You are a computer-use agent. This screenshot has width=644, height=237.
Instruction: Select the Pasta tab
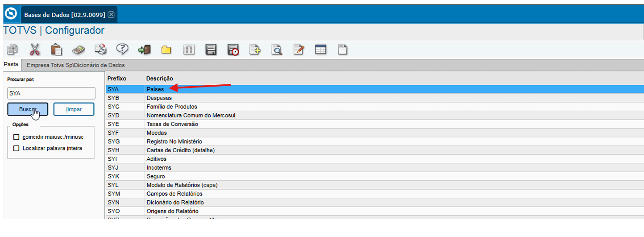coord(11,64)
